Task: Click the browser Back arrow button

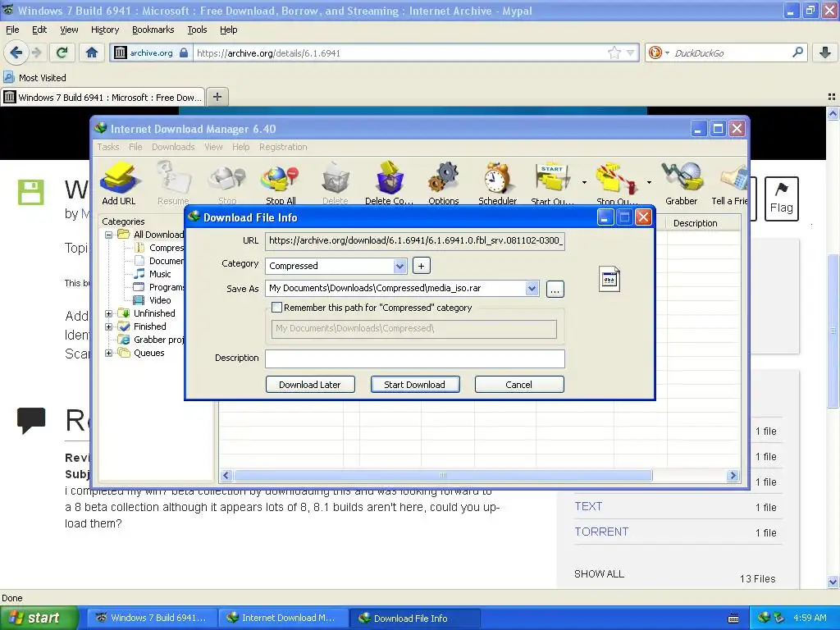Action: 16,52
